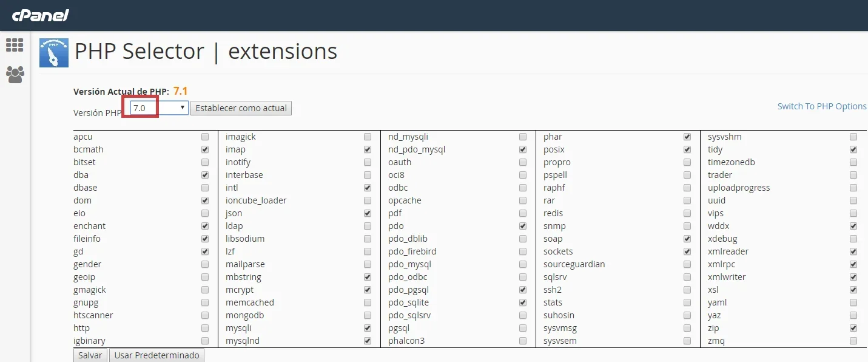Click the cPanel logo
Viewport: 868px width, 362px height.
41,15
